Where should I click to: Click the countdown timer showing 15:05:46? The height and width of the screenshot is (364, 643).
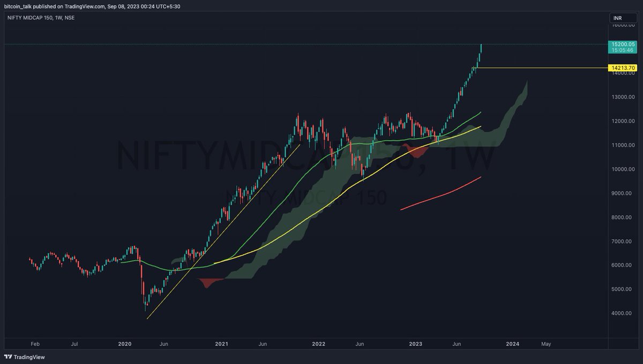pos(623,50)
